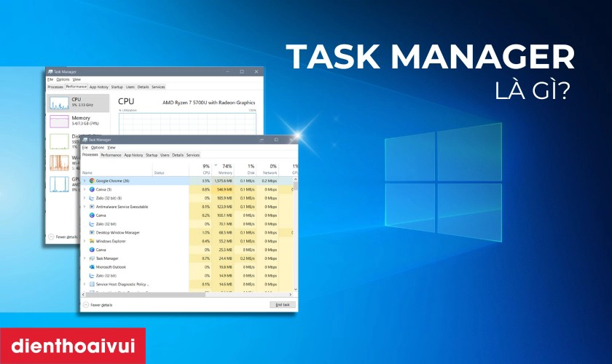
Task: Click title bar icon of front Task Manager
Action: point(85,140)
